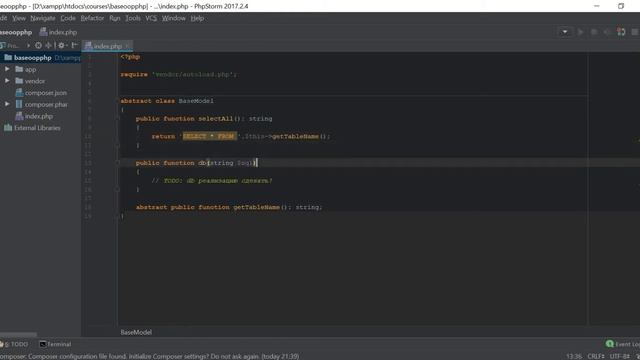
Task: Open the View menu
Action: [x=19, y=18]
